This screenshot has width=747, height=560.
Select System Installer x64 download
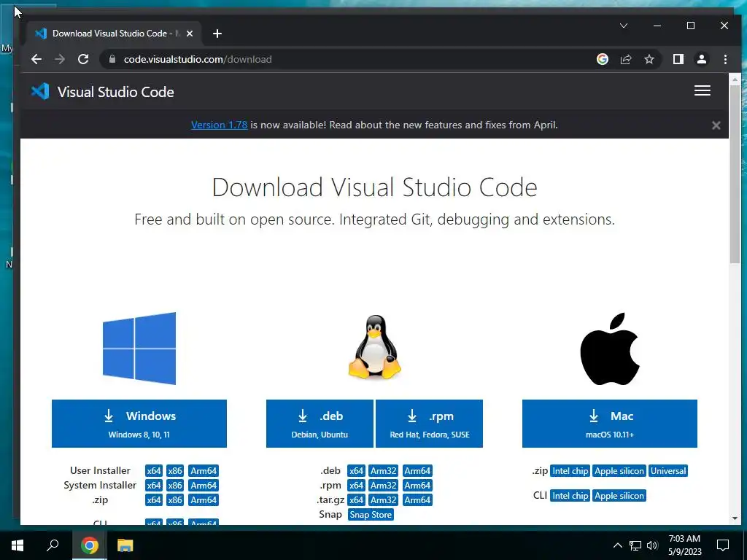pos(154,485)
